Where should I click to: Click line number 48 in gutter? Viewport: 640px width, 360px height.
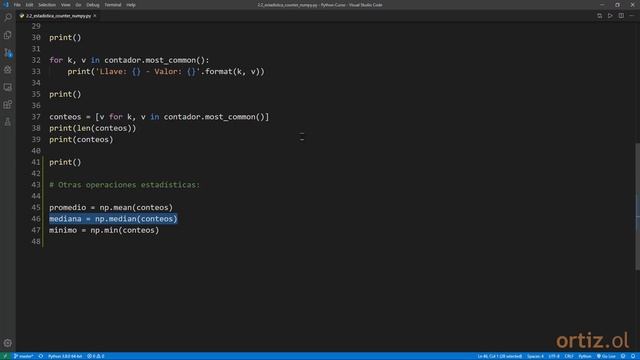[36, 241]
